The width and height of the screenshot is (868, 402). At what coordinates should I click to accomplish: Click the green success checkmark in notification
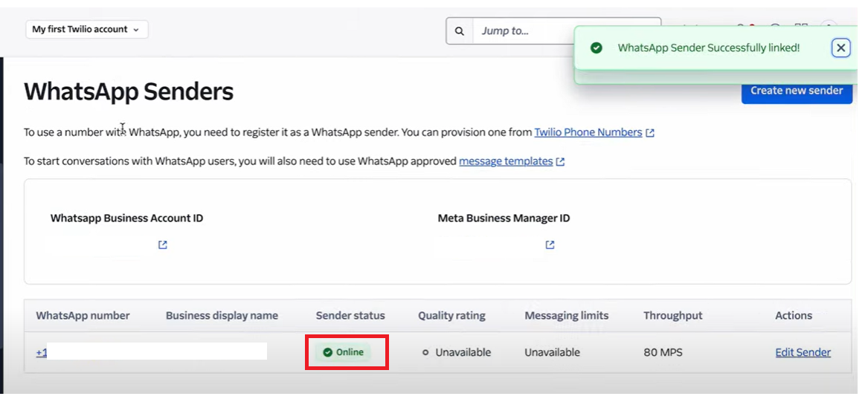(x=597, y=48)
